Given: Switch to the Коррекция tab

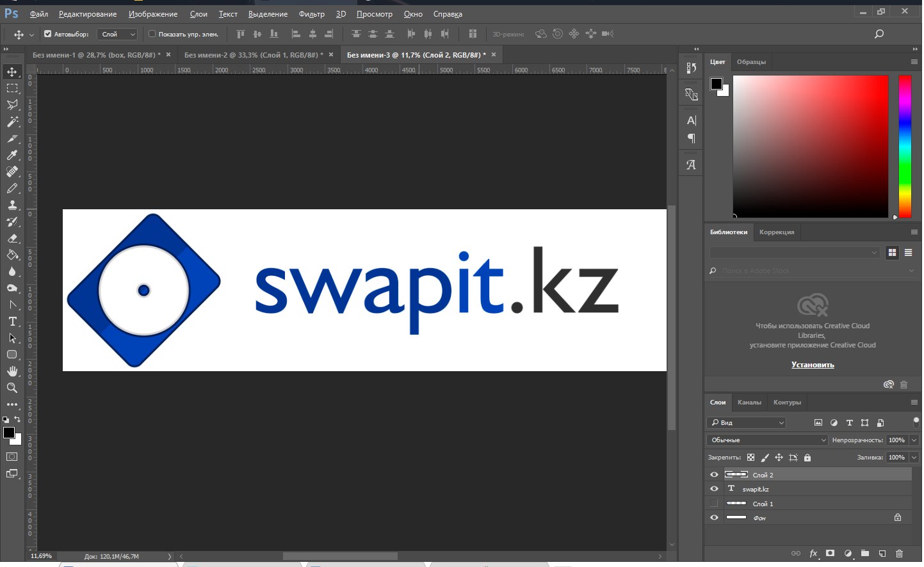Looking at the screenshot, I should pos(777,232).
